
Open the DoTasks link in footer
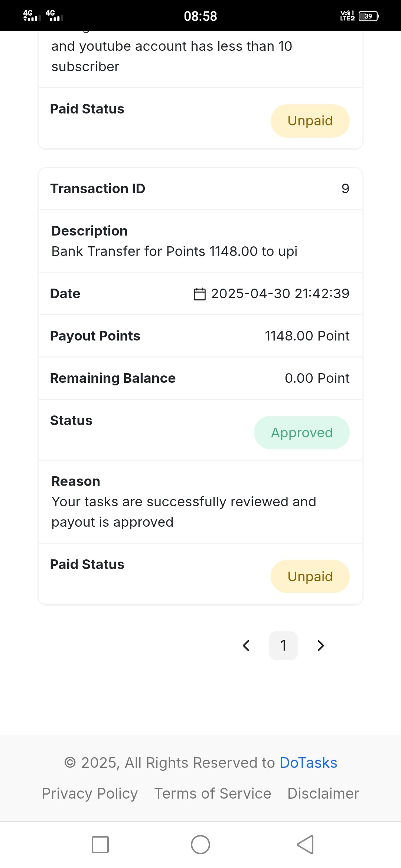click(308, 763)
